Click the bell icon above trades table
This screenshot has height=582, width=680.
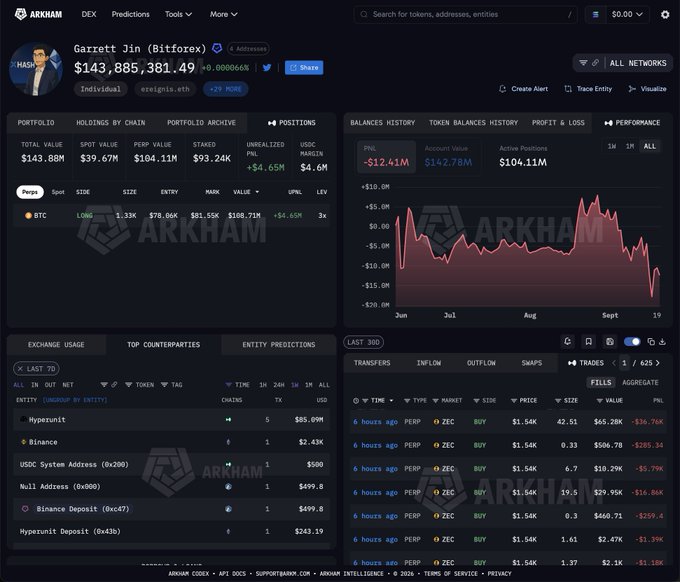pos(567,342)
